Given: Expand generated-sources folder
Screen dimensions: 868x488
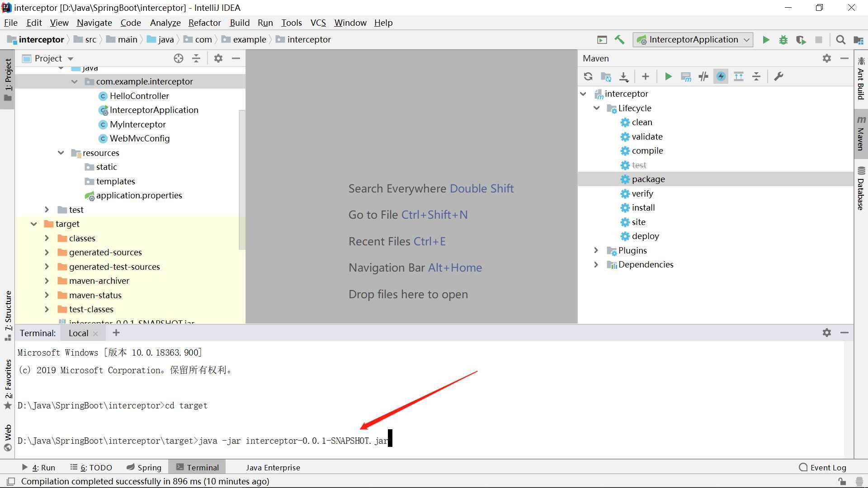Looking at the screenshot, I should tap(47, 253).
